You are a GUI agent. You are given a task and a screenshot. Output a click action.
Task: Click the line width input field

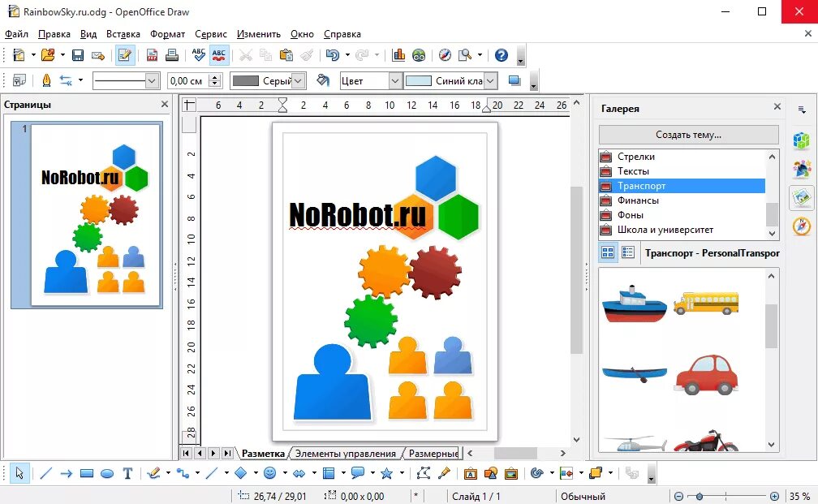pos(188,81)
